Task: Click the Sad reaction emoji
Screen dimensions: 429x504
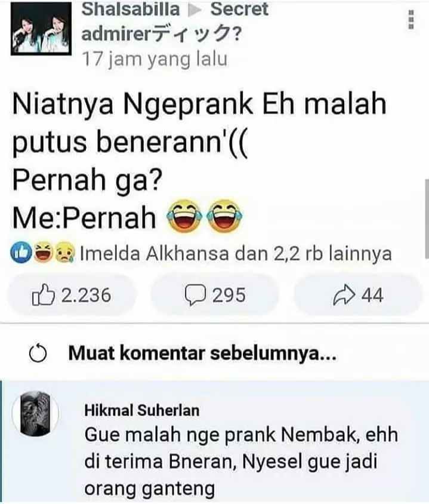Action: pyautogui.click(x=65, y=253)
